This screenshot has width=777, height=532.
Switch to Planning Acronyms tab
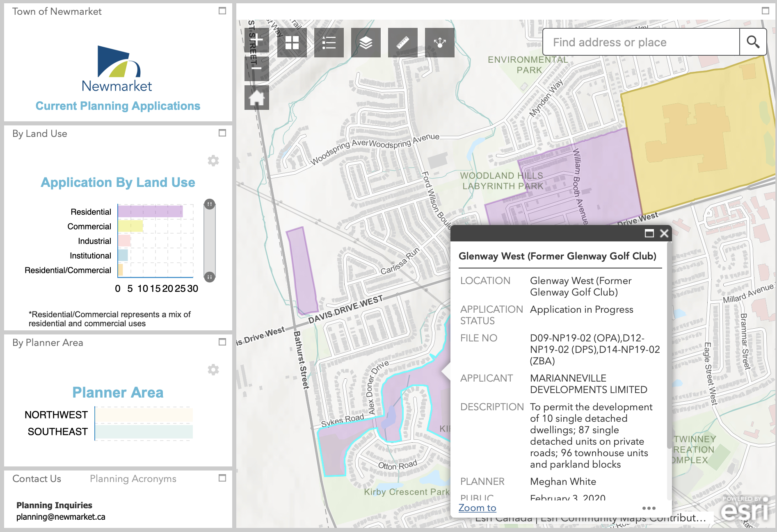coord(133,479)
